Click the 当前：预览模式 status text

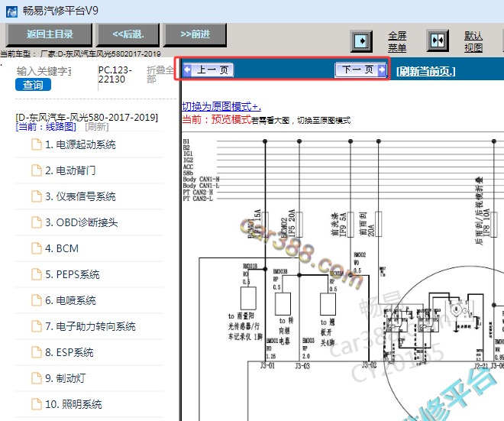tap(216, 120)
